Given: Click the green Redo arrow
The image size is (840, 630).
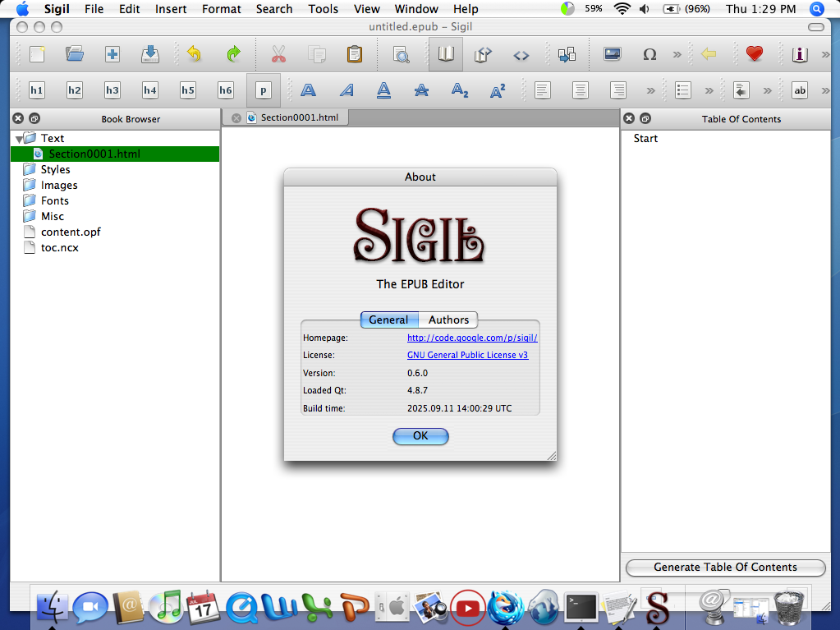Looking at the screenshot, I should pyautogui.click(x=233, y=54).
